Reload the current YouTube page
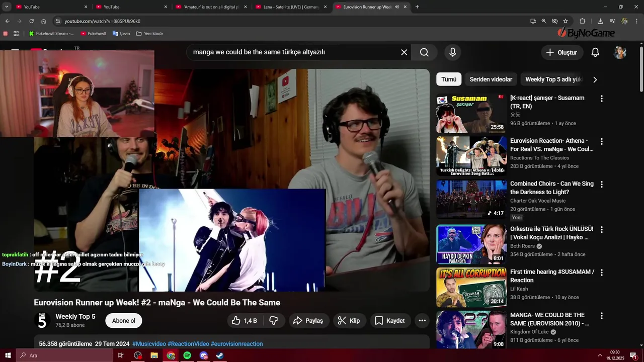This screenshot has height=362, width=644. point(31,21)
